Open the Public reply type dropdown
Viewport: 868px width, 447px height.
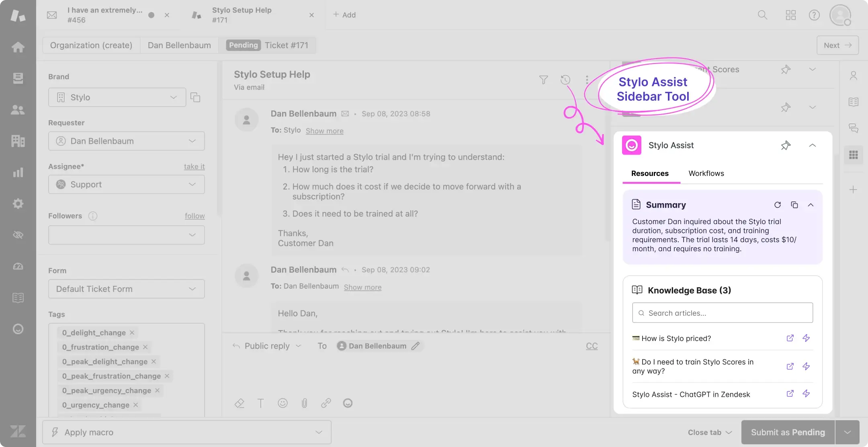[267, 346]
